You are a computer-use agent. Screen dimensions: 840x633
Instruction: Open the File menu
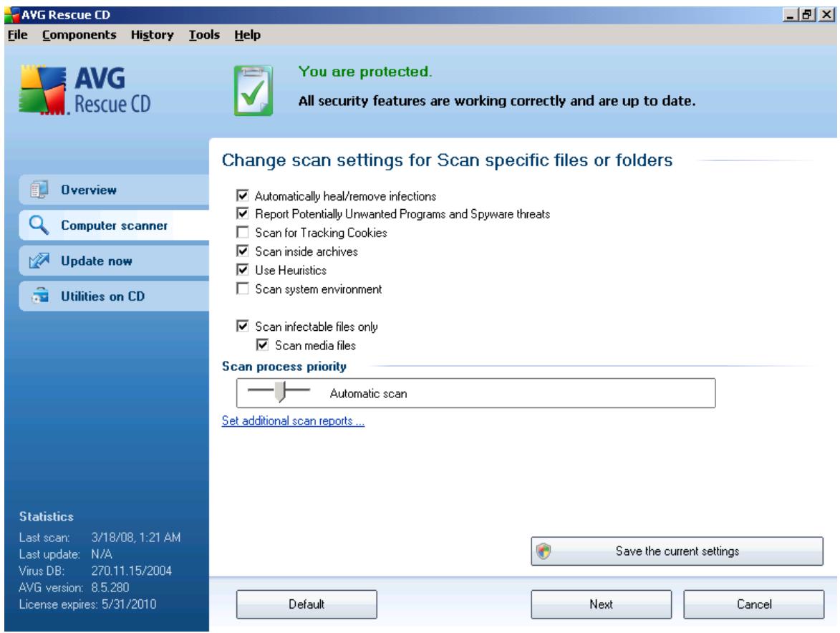click(18, 35)
